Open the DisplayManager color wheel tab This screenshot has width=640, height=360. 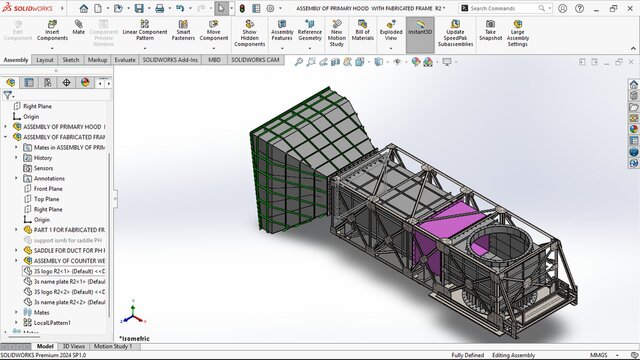point(85,82)
